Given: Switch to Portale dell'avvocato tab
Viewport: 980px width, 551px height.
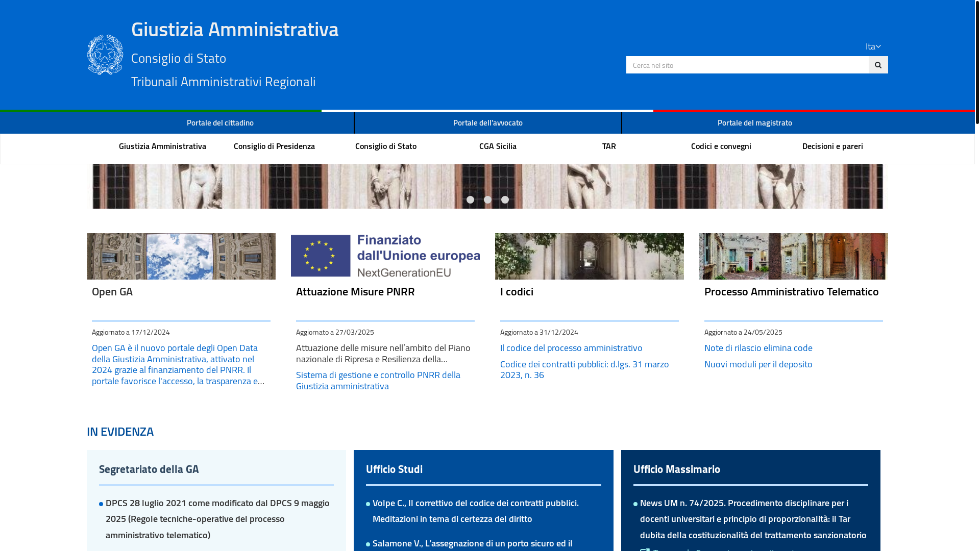Looking at the screenshot, I should coord(488,122).
